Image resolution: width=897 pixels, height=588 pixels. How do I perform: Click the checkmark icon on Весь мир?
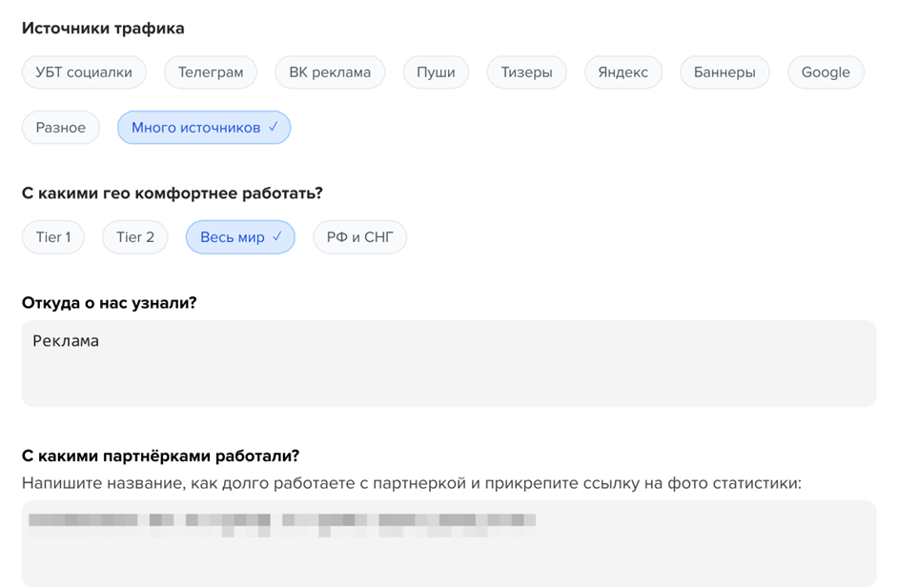point(277,236)
